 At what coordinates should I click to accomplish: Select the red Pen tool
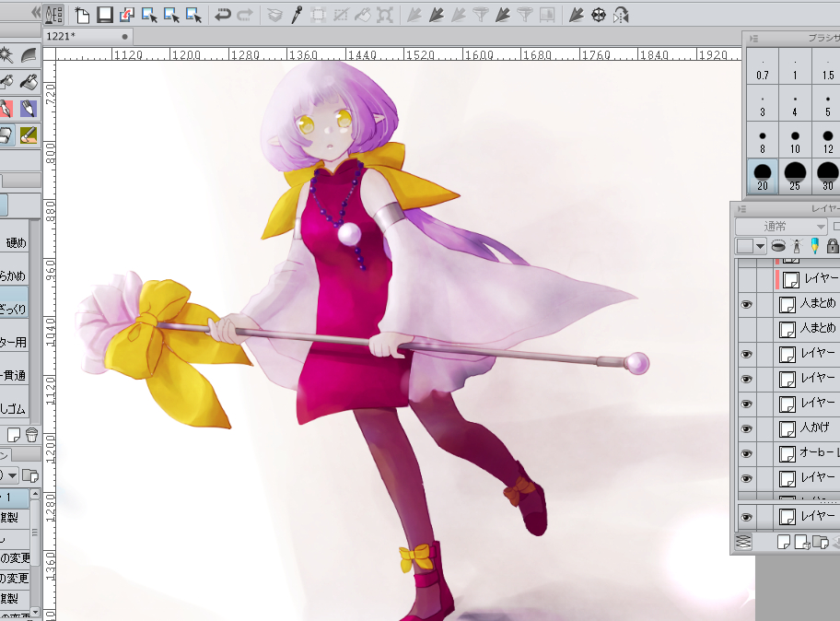6,109
